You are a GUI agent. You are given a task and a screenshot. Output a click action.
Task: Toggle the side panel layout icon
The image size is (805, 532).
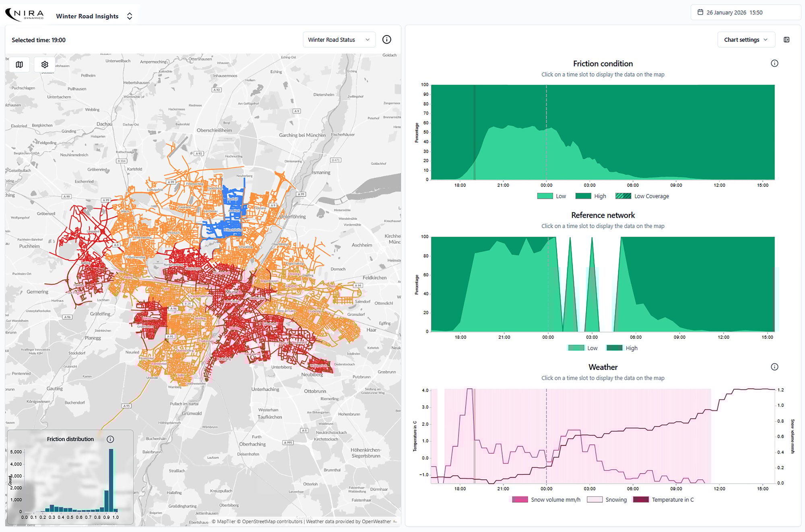click(x=786, y=39)
